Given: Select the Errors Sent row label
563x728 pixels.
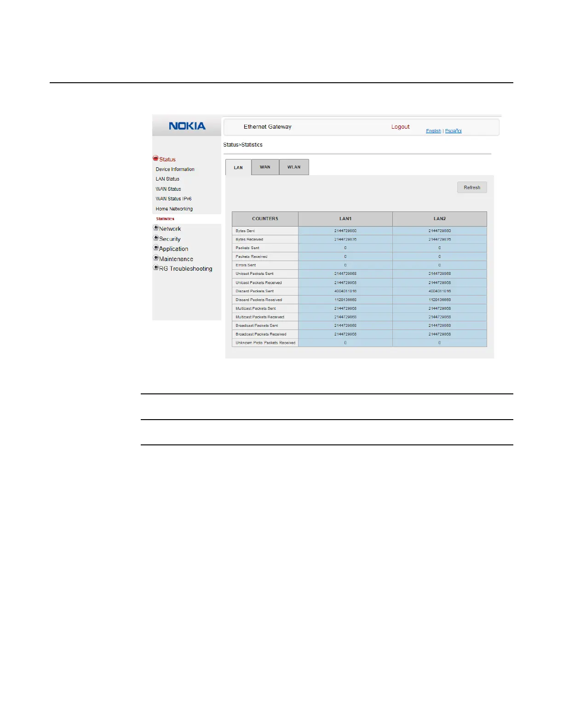Looking at the screenshot, I should [246, 265].
